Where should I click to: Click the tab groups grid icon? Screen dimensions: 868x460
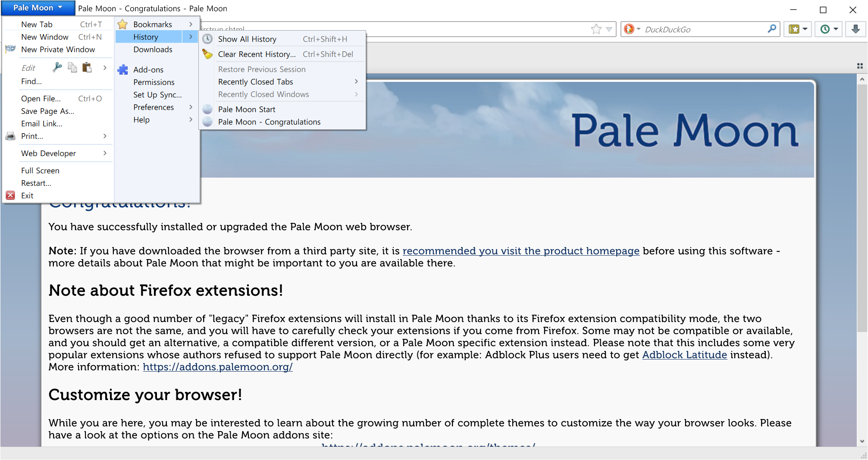[x=860, y=66]
